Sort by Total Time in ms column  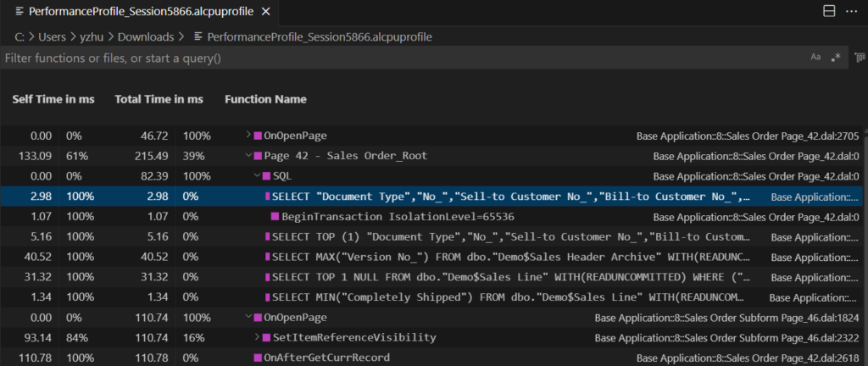coord(159,99)
